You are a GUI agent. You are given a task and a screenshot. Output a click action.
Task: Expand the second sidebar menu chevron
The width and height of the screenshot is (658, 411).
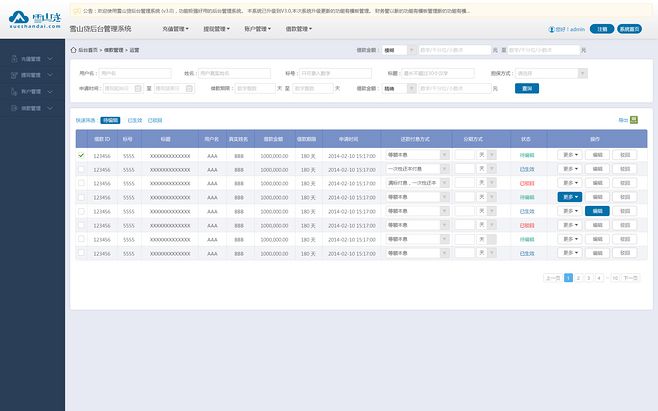[x=50, y=75]
